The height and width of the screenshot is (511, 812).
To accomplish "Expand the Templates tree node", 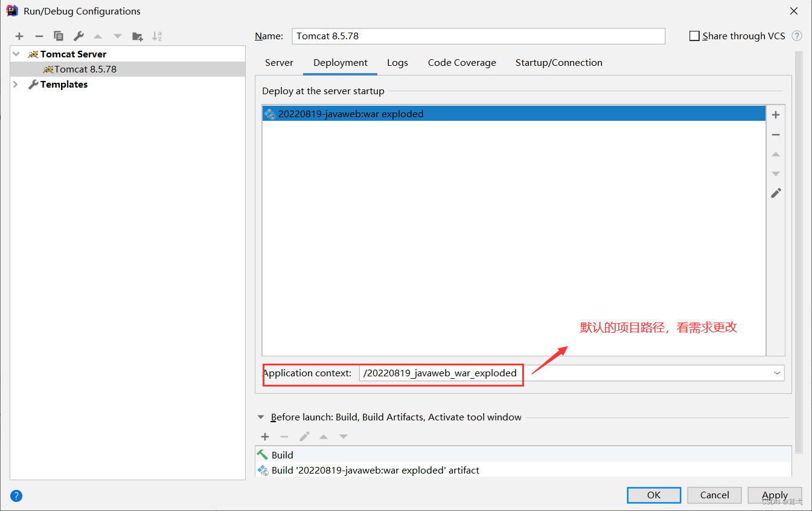I will [16, 85].
